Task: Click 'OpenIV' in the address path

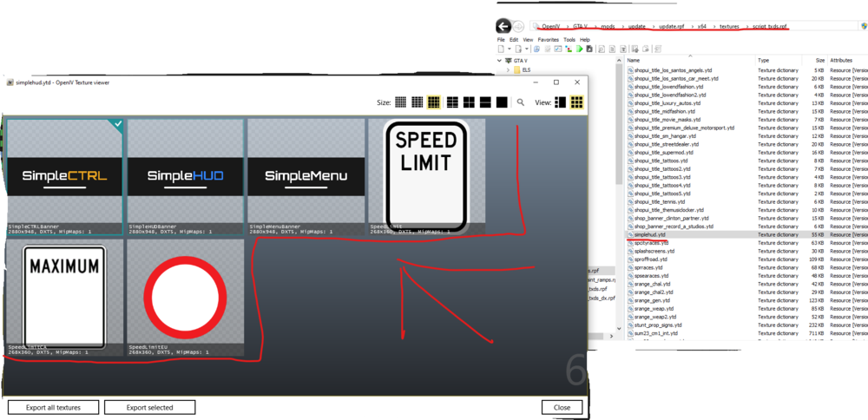Action: 551,27
